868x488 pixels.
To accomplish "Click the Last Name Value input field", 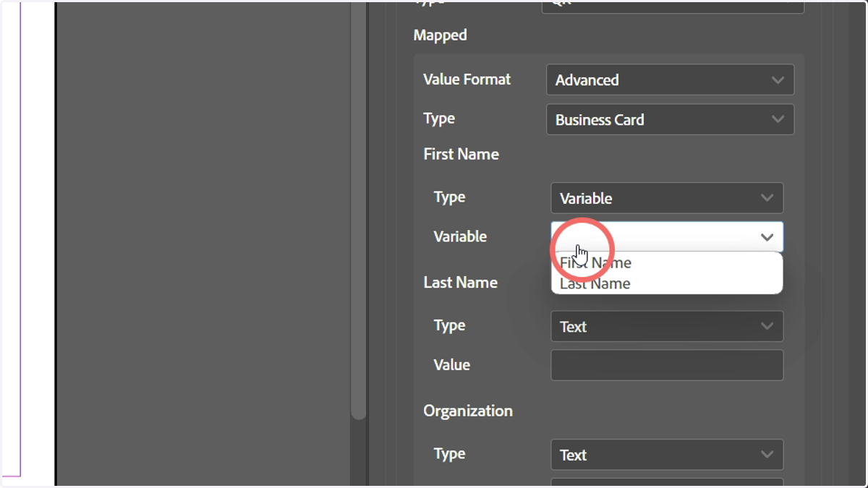I will click(667, 365).
